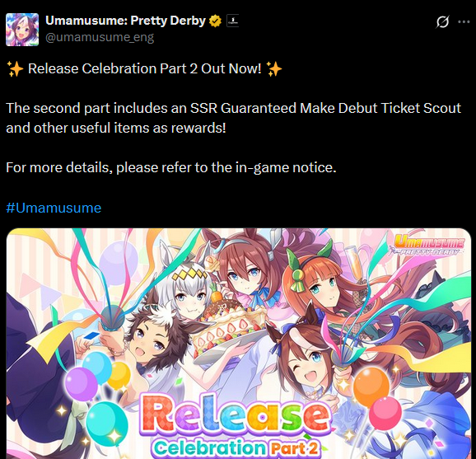Click the Celebration Part 2 banner subtitle
Image resolution: width=476 pixels, height=459 pixels.
click(236, 447)
